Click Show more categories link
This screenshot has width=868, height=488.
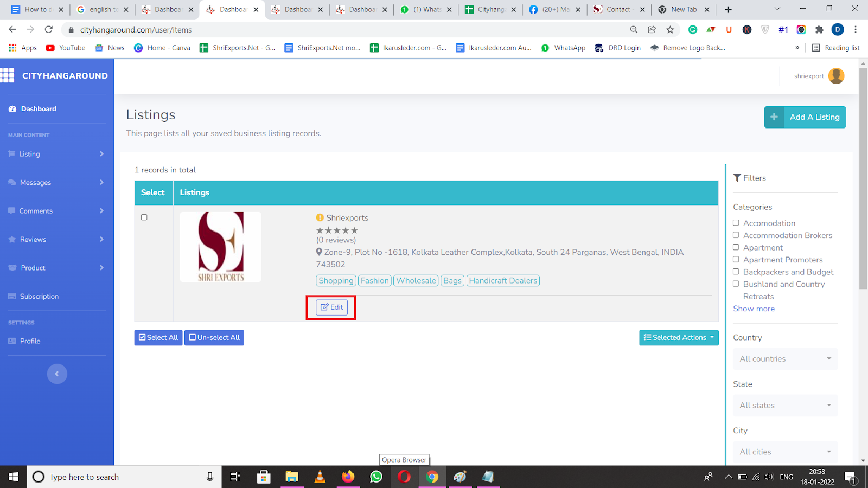click(754, 309)
